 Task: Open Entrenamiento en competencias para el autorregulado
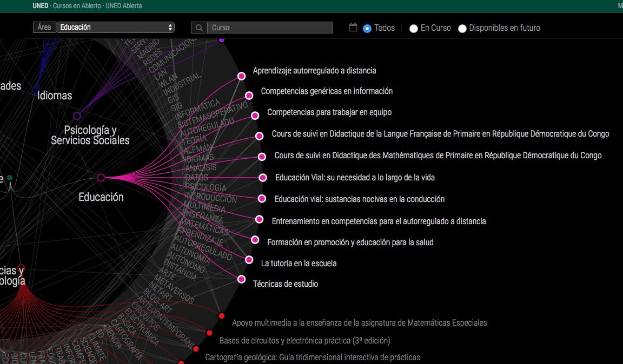click(379, 221)
